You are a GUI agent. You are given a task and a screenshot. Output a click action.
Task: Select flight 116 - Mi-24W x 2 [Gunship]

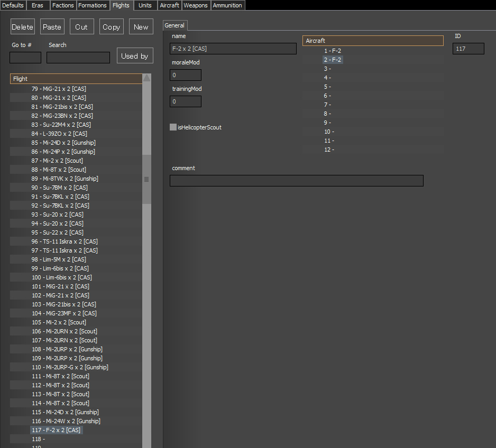66,421
